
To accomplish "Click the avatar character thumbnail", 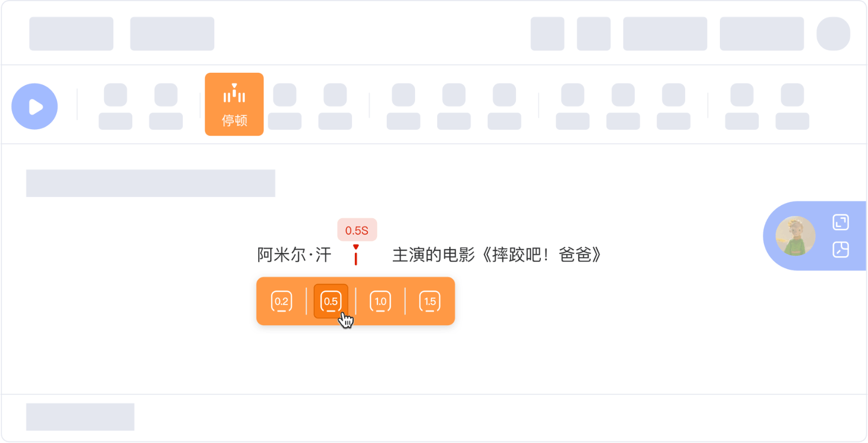I will (x=795, y=236).
